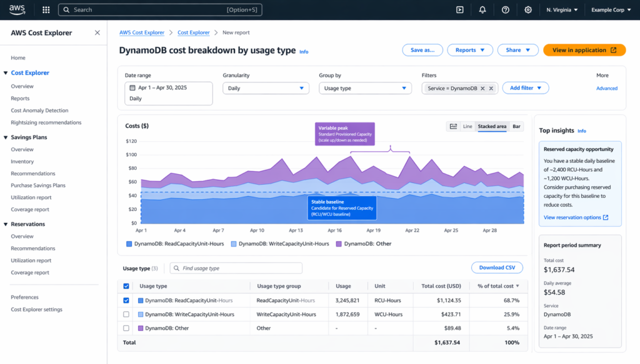Viewport: 640px width, 364px height.
Task: Open the external-link View in application button
Action: pyautogui.click(x=584, y=49)
